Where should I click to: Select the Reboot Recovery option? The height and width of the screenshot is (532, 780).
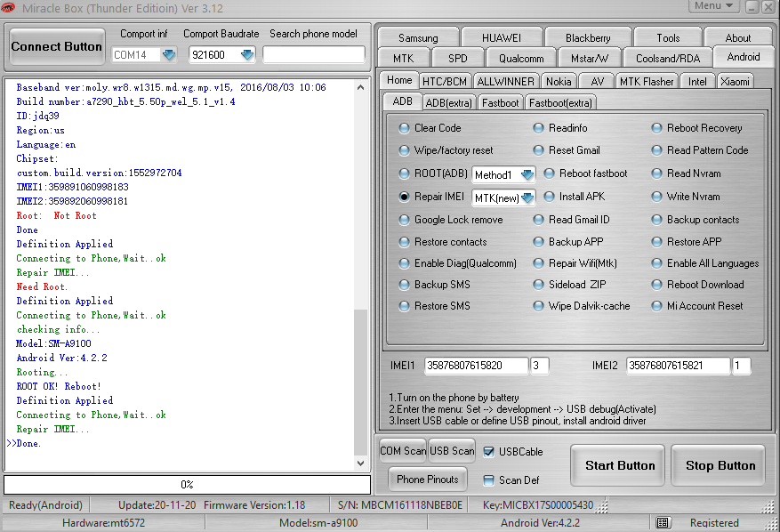point(656,128)
